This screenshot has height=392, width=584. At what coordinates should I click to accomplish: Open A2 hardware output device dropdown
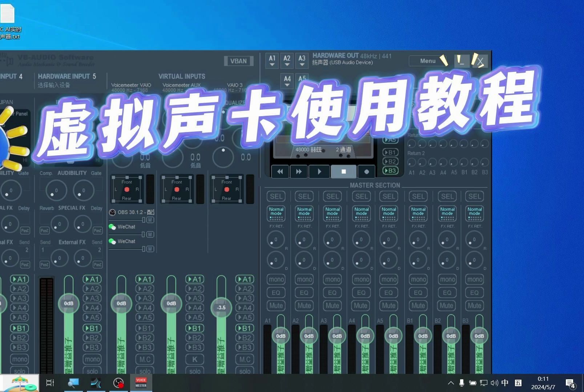pyautogui.click(x=287, y=61)
